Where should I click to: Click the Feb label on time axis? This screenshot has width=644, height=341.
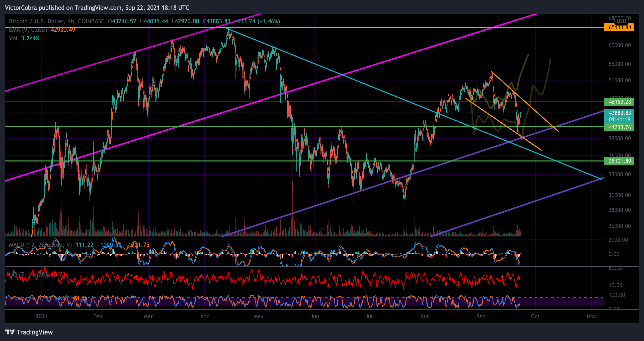pos(98,316)
